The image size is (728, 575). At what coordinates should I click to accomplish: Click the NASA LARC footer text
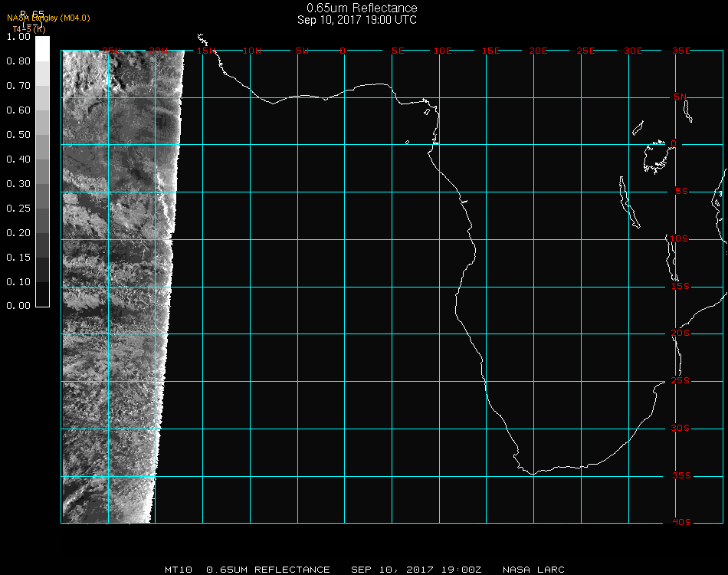point(533,570)
